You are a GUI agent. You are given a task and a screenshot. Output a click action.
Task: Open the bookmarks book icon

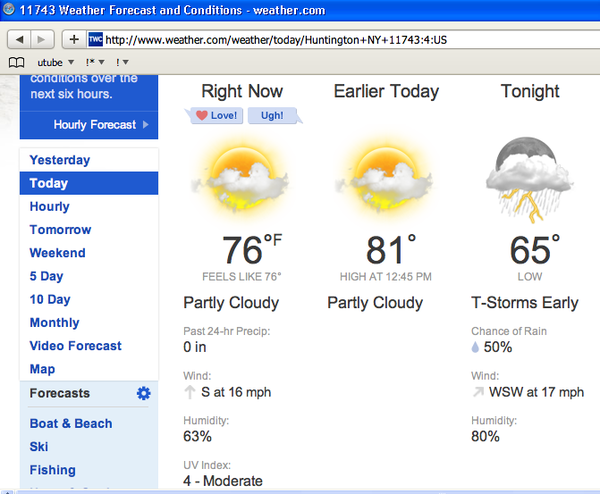point(16,62)
